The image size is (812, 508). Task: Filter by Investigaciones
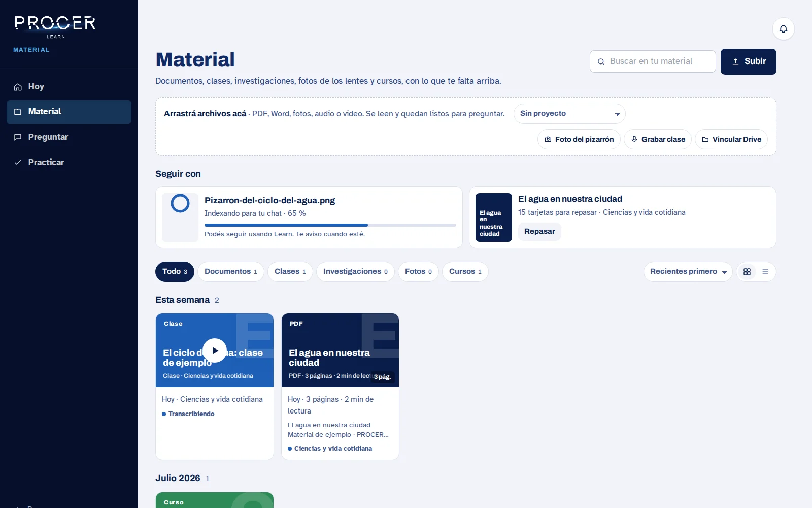coord(355,272)
